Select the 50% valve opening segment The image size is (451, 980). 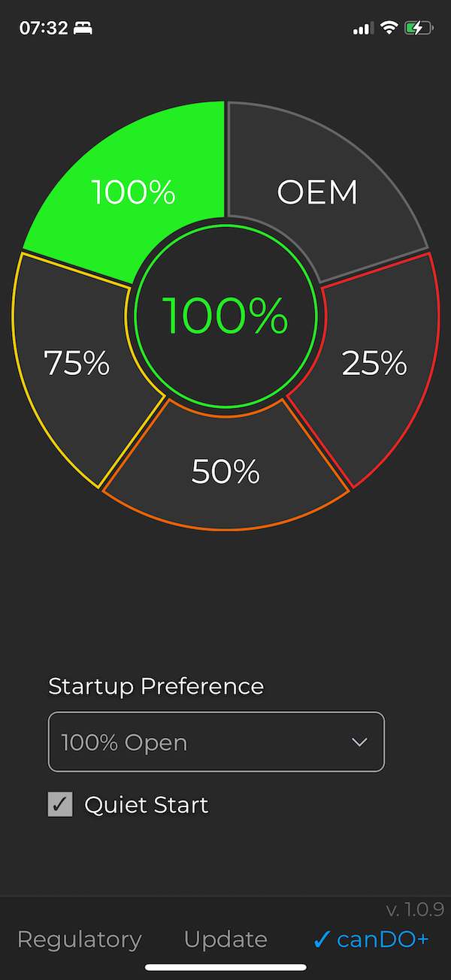(x=224, y=471)
